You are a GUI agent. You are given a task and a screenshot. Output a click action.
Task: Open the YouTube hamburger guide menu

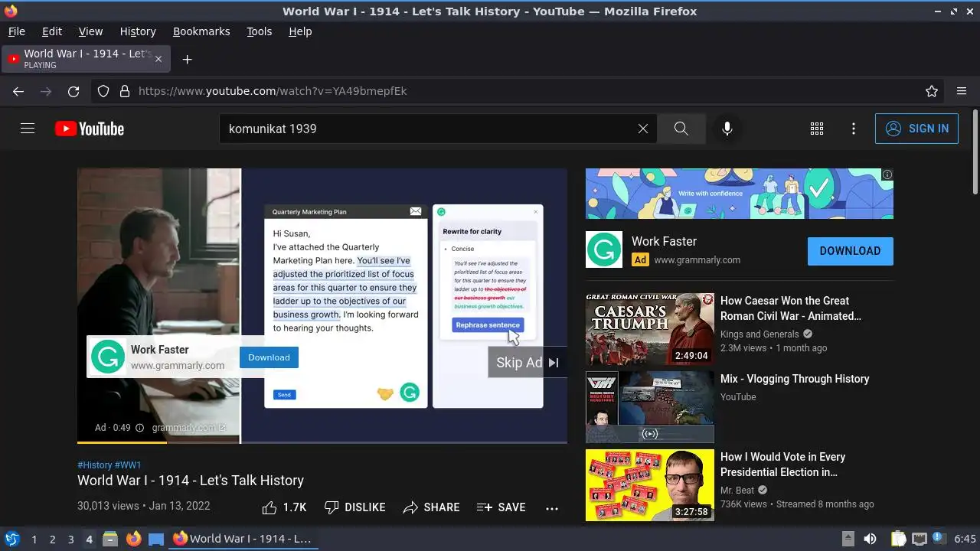click(x=28, y=129)
